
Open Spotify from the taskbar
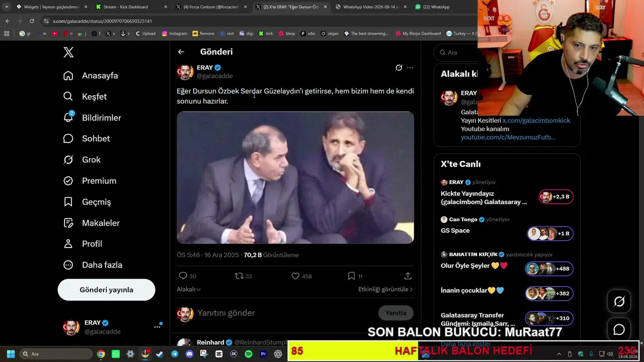(249, 354)
